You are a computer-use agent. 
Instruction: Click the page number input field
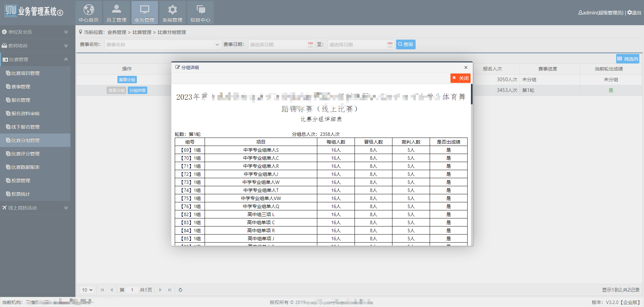point(132,290)
